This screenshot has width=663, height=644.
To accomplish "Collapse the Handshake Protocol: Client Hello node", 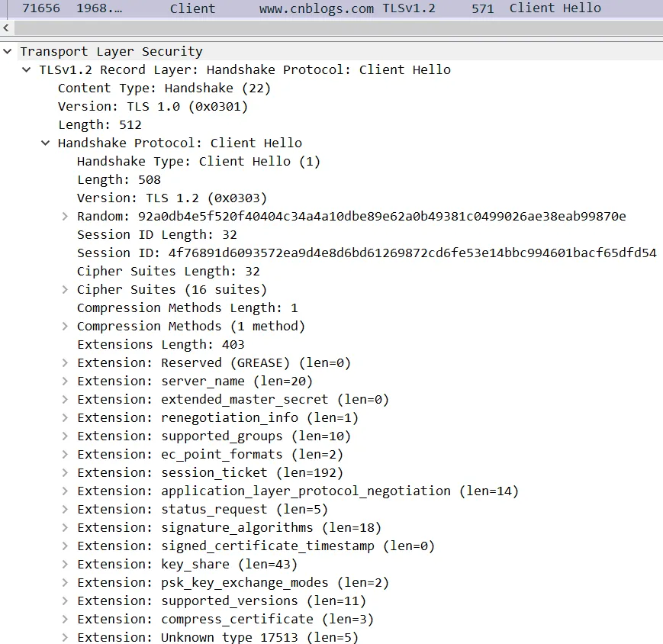I will tap(47, 143).
